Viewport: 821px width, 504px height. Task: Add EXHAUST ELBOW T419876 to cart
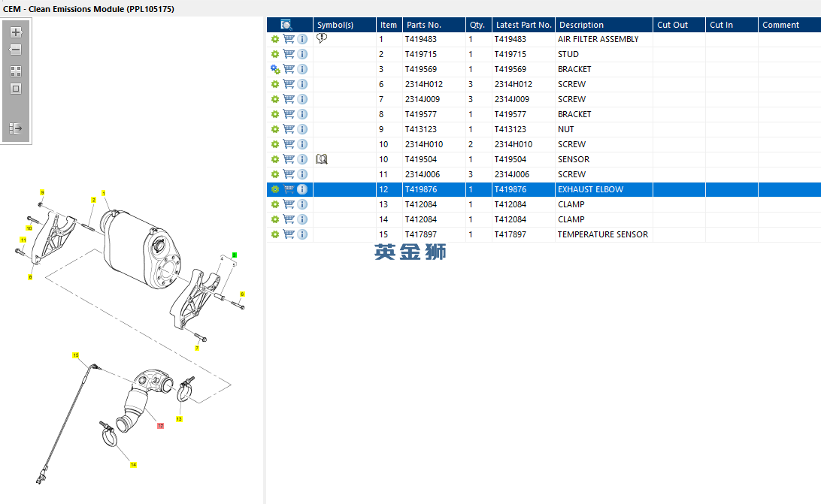coord(289,189)
